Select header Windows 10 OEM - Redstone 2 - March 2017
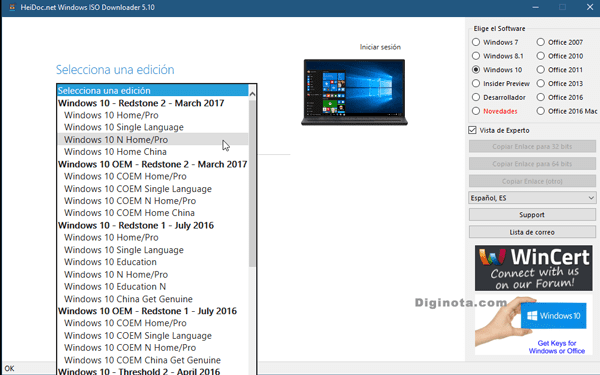 [x=152, y=164]
